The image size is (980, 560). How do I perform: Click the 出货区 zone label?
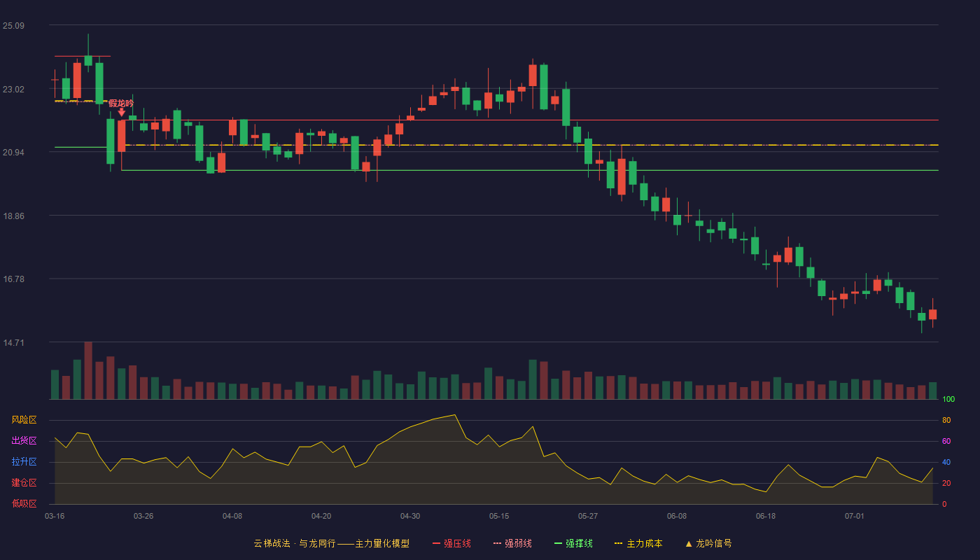24,441
